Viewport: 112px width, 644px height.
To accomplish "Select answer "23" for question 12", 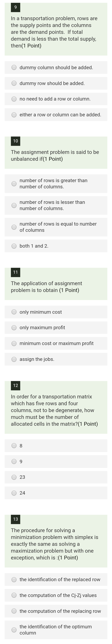I will click(x=14, y=477).
